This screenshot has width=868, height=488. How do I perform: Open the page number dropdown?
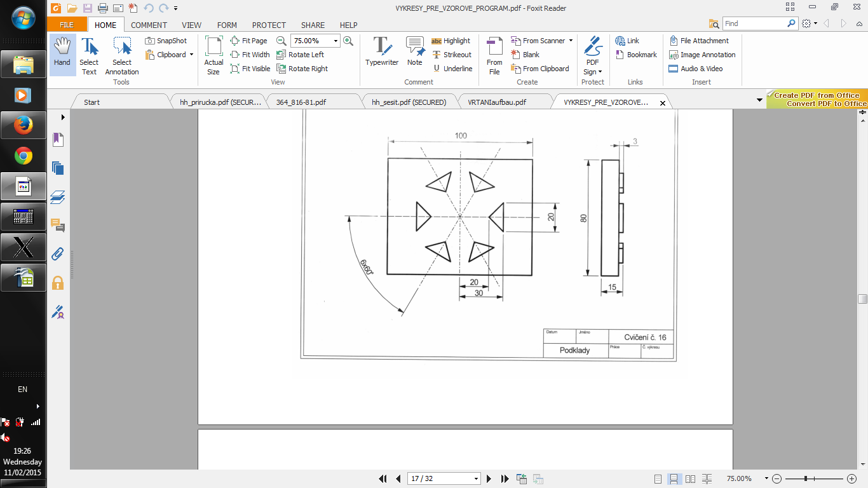pos(476,478)
